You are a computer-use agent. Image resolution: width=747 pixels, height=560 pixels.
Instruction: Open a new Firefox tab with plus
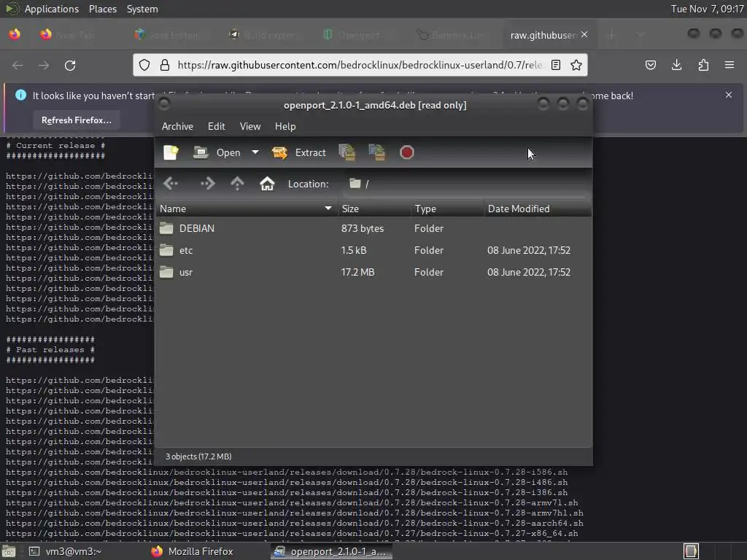[612, 35]
